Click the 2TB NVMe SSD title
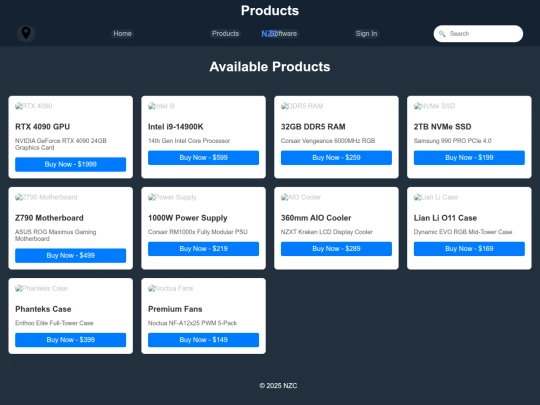This screenshot has height=405, width=540. (x=443, y=127)
